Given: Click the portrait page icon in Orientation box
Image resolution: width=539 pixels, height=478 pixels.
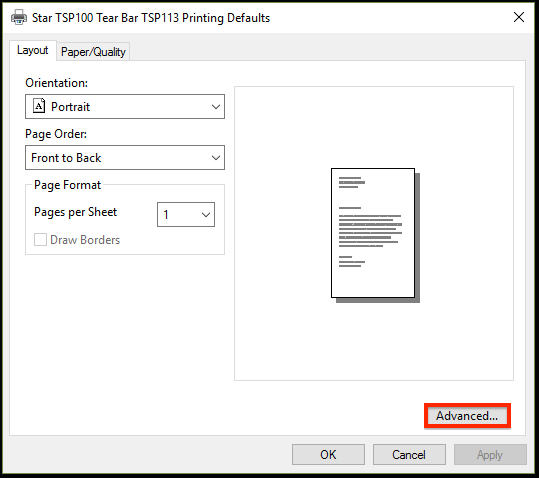Looking at the screenshot, I should coord(39,106).
